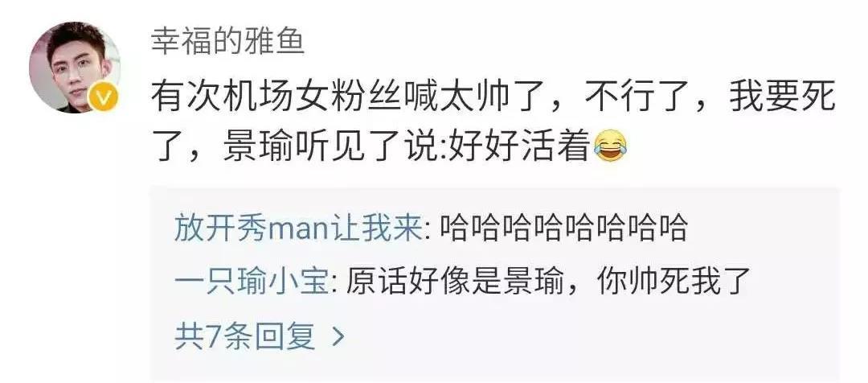
Task: Click empty gray area right of 共7条回复
Action: [x=587, y=336]
